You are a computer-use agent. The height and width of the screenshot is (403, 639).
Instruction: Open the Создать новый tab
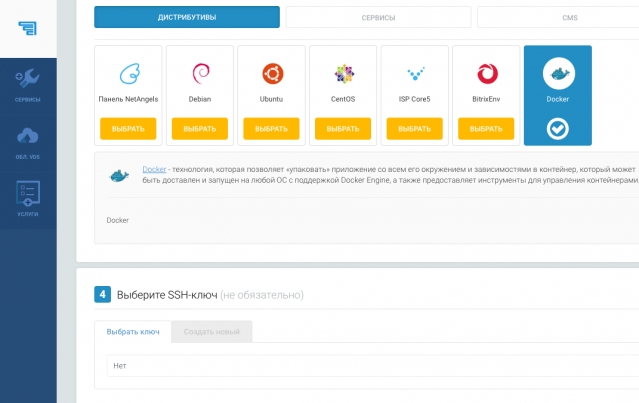click(x=212, y=332)
